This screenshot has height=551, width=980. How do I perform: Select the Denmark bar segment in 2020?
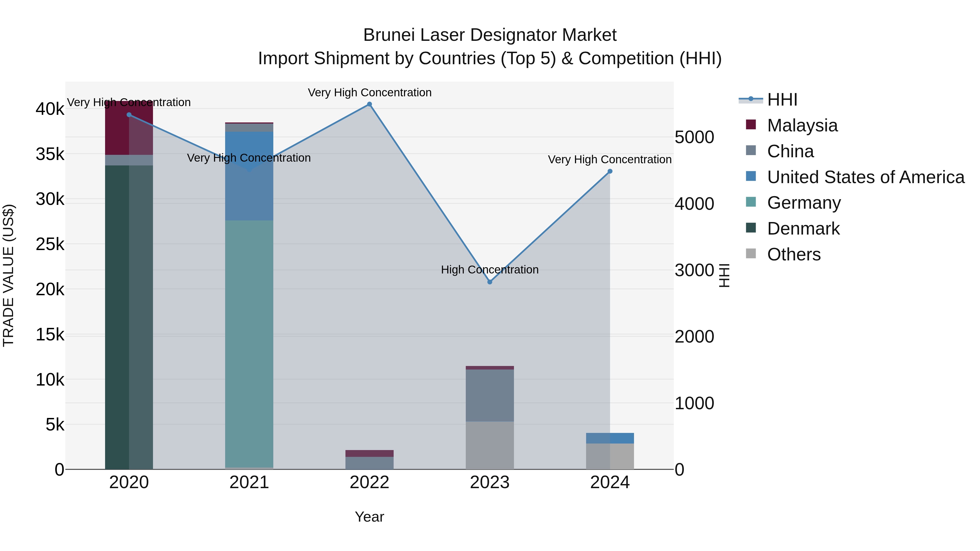click(x=129, y=317)
